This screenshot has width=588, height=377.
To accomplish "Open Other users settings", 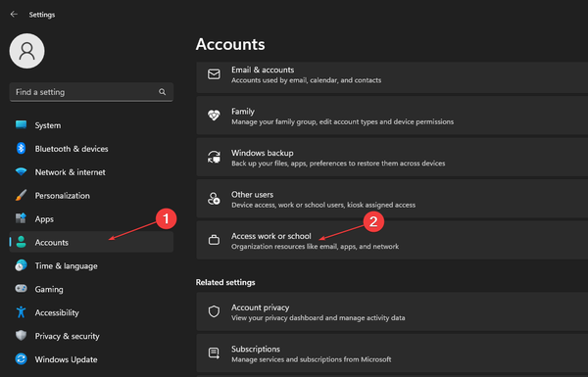I will pos(392,199).
